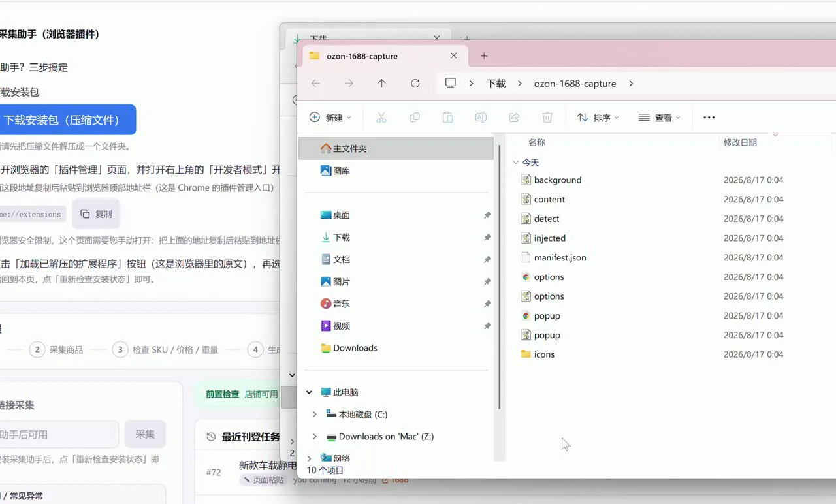
Task: Add a new File Explorer tab
Action: (x=484, y=56)
